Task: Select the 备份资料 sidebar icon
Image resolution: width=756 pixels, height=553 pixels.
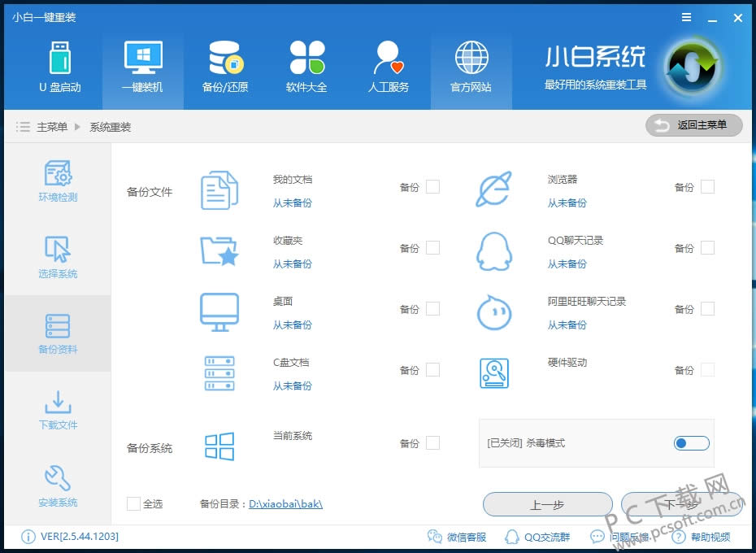Action: point(58,326)
